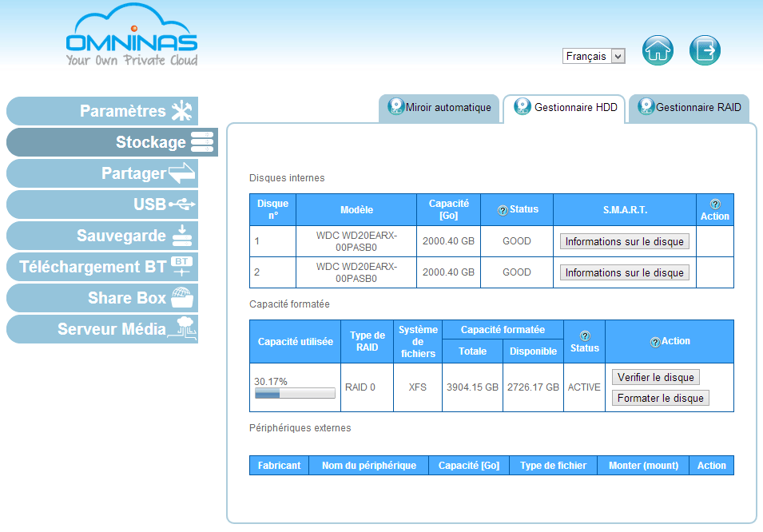Click the Disques internes heading
The image size is (763, 532).
287,178
